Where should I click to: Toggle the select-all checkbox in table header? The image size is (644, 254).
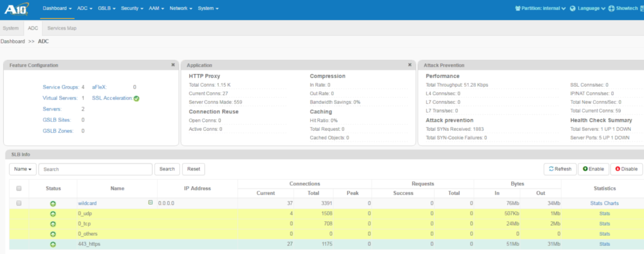(19, 188)
